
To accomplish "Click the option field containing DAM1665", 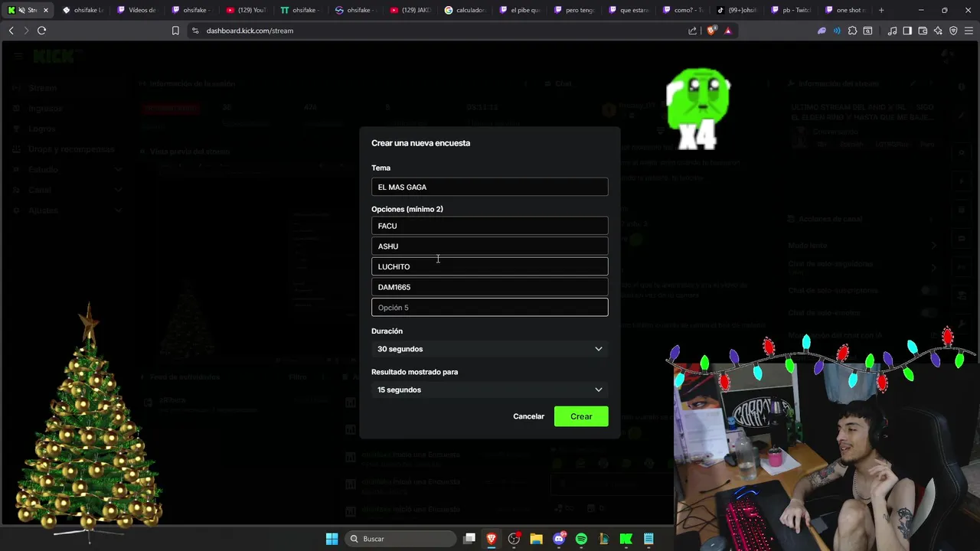I will 490,287.
